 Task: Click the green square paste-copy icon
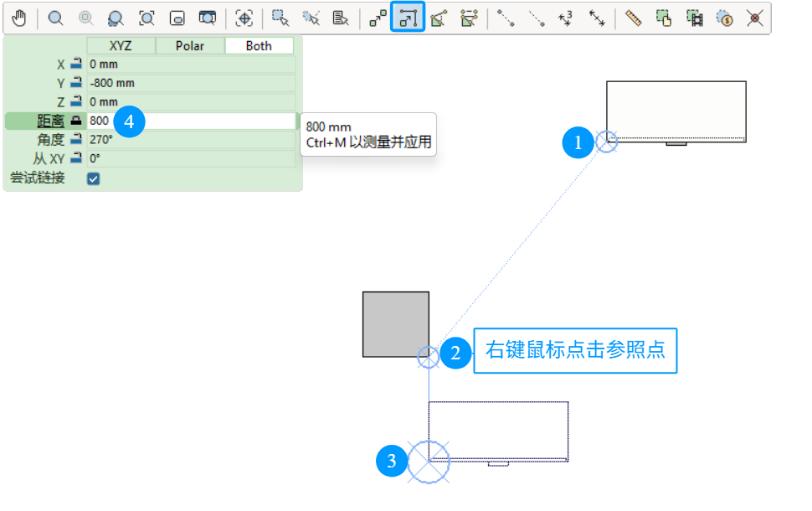point(664,18)
